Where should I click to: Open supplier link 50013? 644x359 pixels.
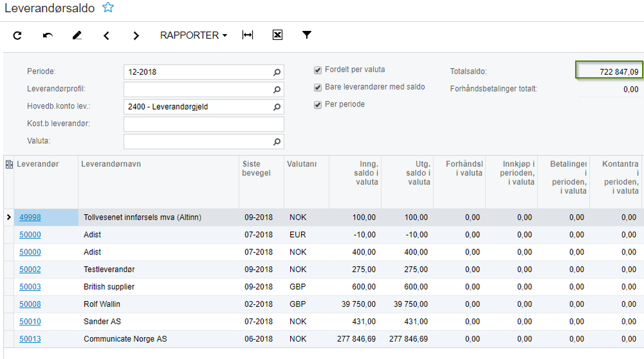[x=30, y=339]
